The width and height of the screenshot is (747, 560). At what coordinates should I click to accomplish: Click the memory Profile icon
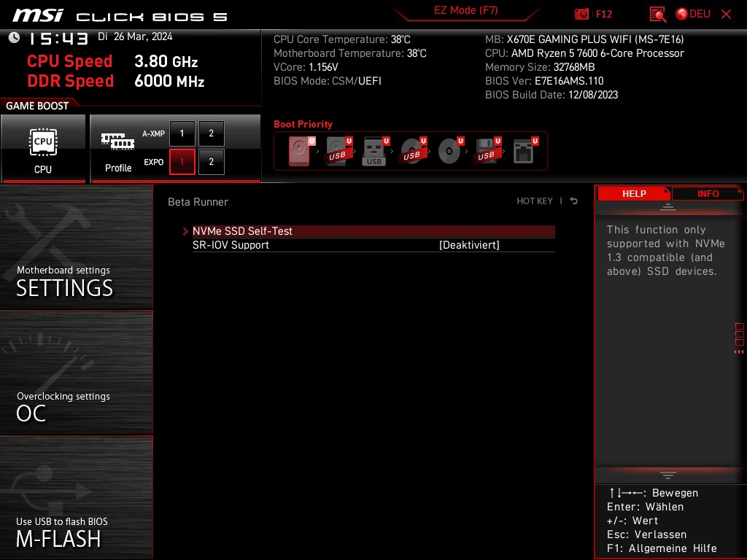[x=117, y=142]
